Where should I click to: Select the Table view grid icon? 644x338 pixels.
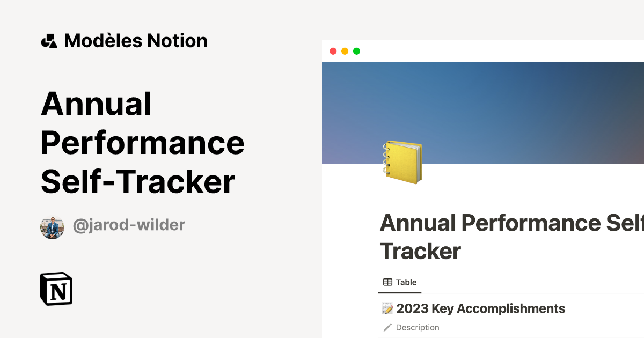[x=387, y=281]
